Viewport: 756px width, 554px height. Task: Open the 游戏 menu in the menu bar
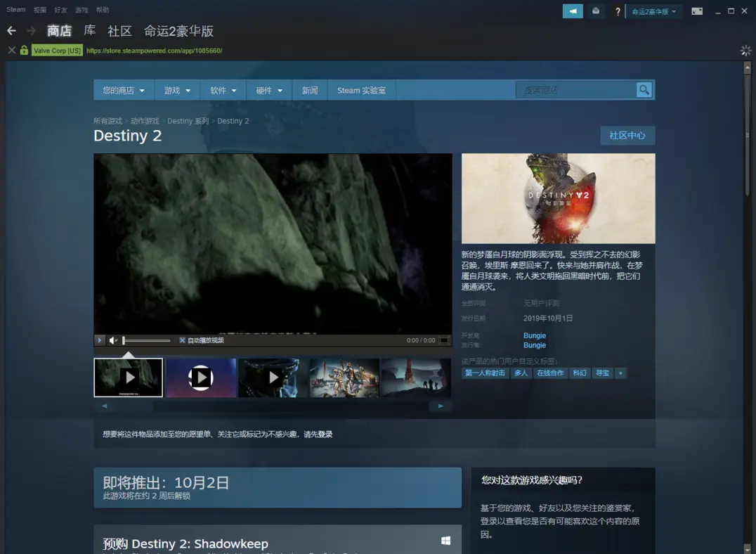click(82, 10)
